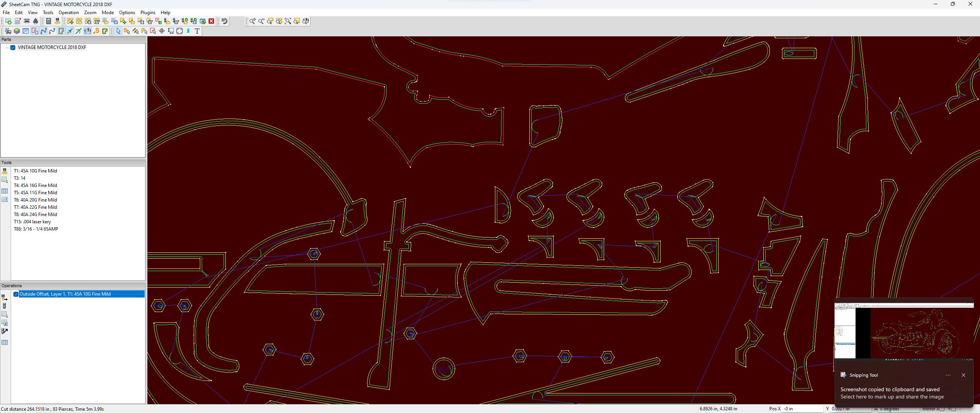Expand the VINTAGE MOTORCYCLE tree node
The image size is (980, 413).
(x=7, y=47)
